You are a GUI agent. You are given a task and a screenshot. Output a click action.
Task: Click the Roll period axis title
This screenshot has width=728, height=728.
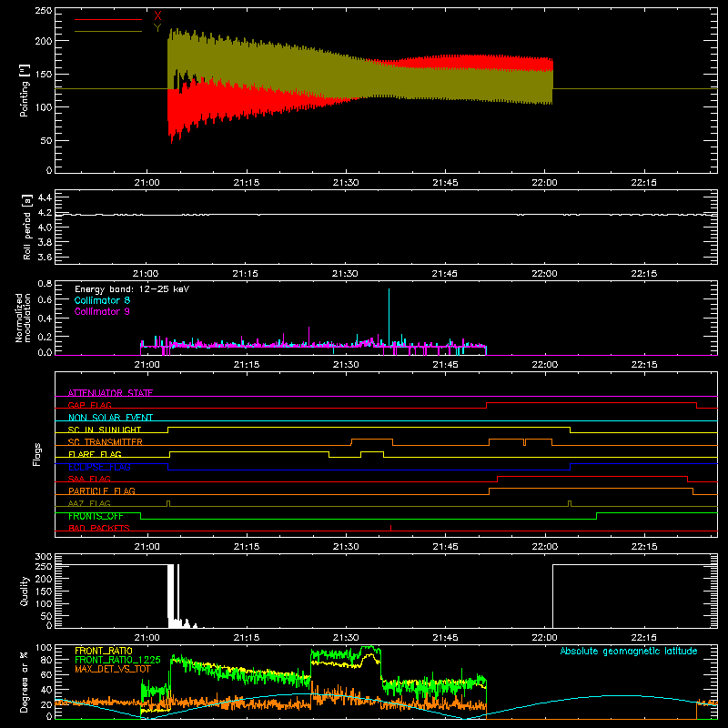tap(26, 227)
